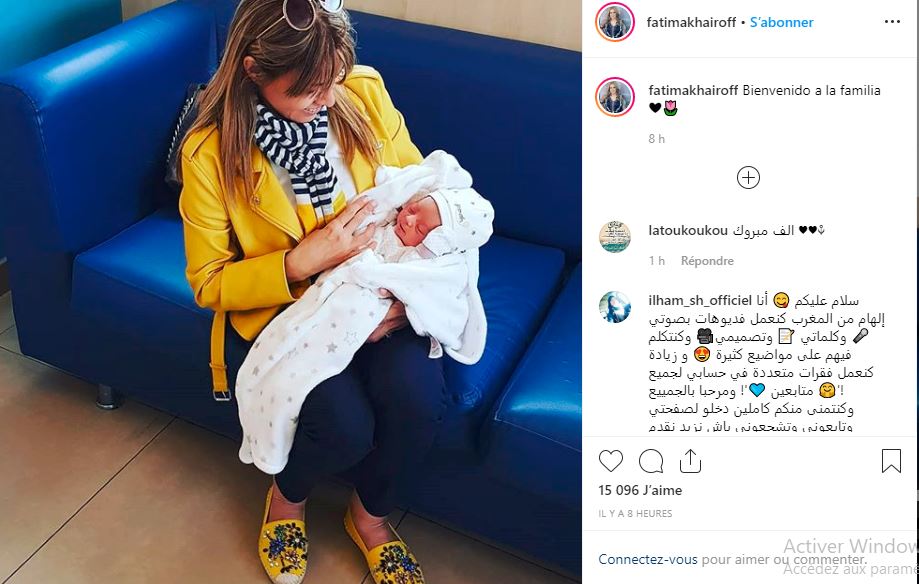The height and width of the screenshot is (584, 919).
Task: Share the post via the share icon
Action: click(x=690, y=461)
